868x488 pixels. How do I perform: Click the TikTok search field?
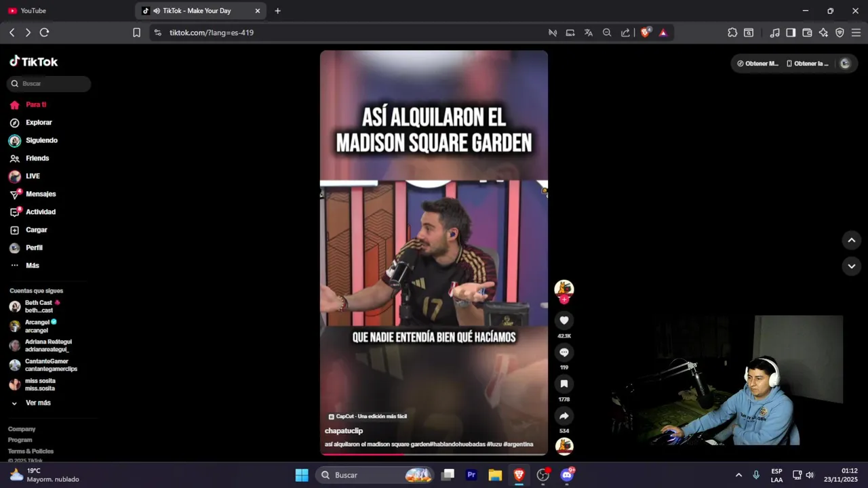click(x=49, y=83)
